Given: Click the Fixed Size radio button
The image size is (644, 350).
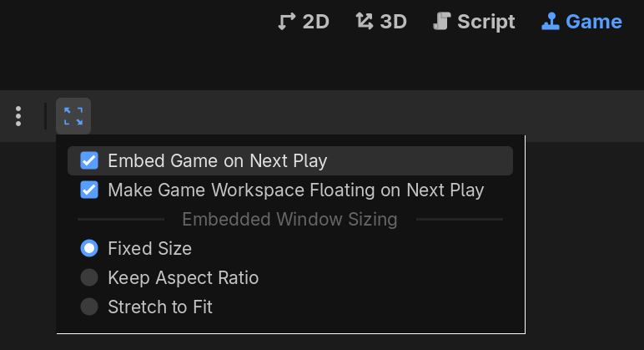Looking at the screenshot, I should coord(89,248).
